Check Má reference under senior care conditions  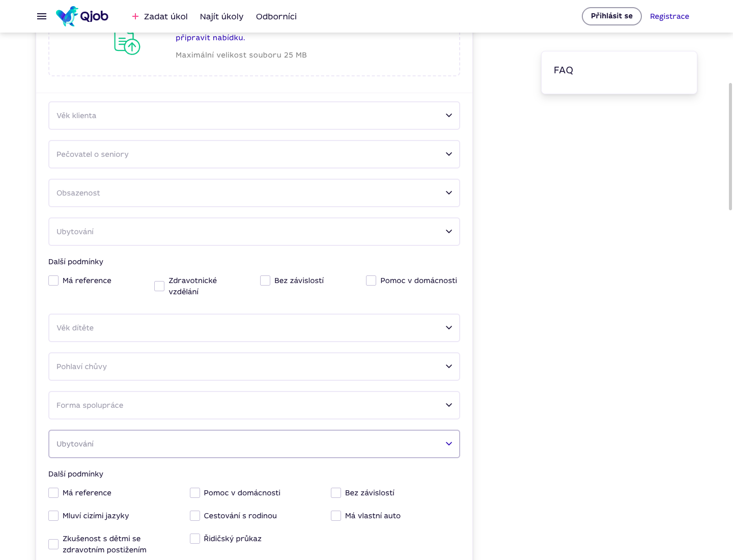(x=53, y=281)
